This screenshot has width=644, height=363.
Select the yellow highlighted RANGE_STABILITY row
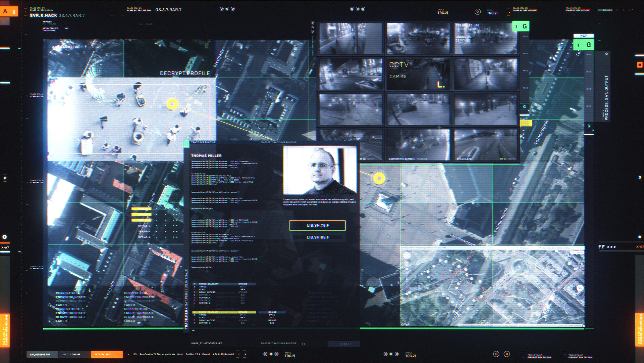coord(224,312)
